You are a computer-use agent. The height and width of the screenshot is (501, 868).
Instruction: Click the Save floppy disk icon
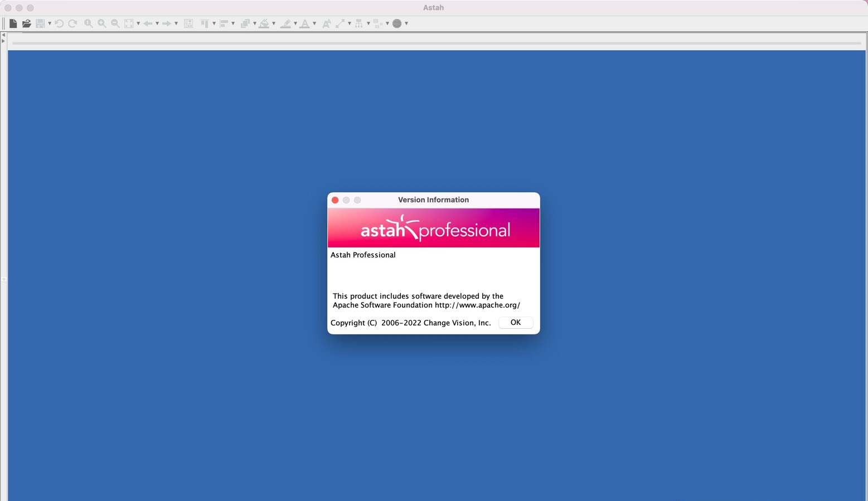click(x=40, y=23)
